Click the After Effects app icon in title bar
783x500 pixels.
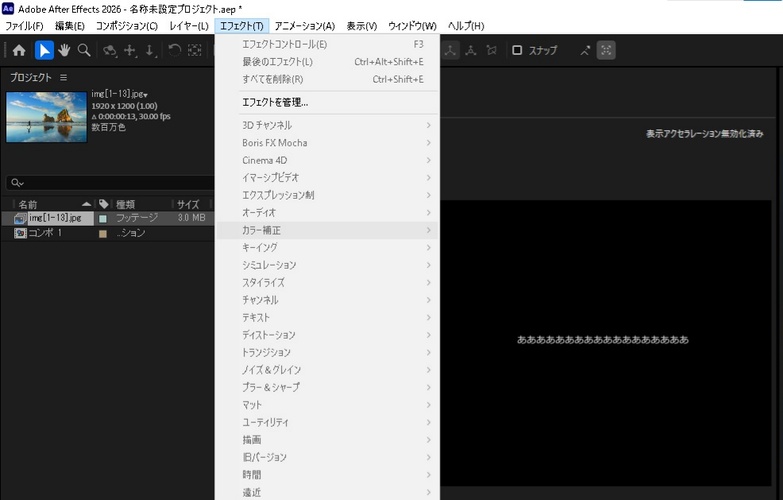[x=8, y=8]
